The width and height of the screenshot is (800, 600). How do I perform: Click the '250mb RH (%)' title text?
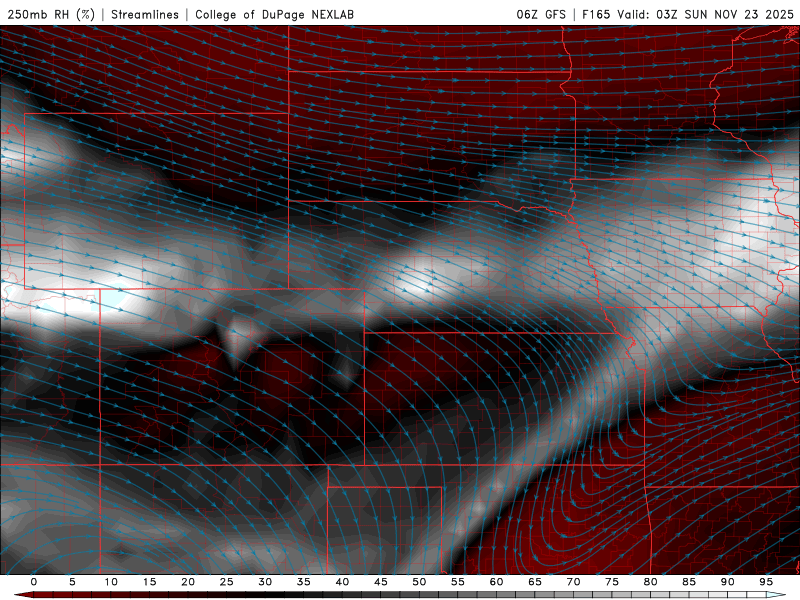(x=51, y=14)
